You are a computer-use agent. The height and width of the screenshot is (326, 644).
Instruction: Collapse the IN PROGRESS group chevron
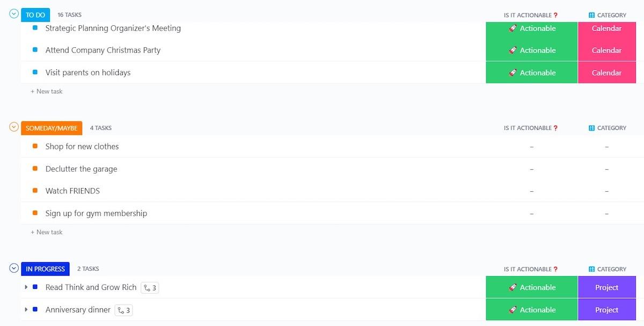tap(14, 268)
